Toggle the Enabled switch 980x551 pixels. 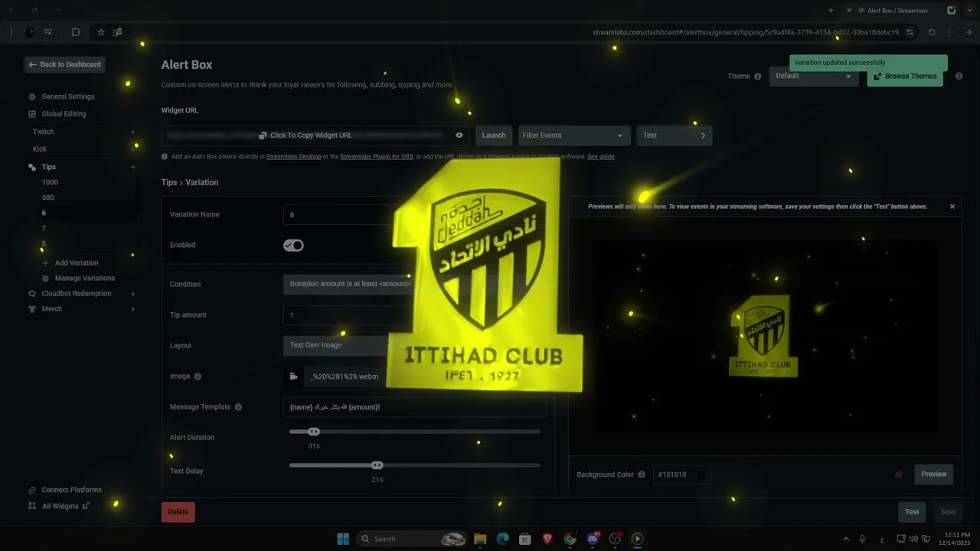[x=293, y=245]
